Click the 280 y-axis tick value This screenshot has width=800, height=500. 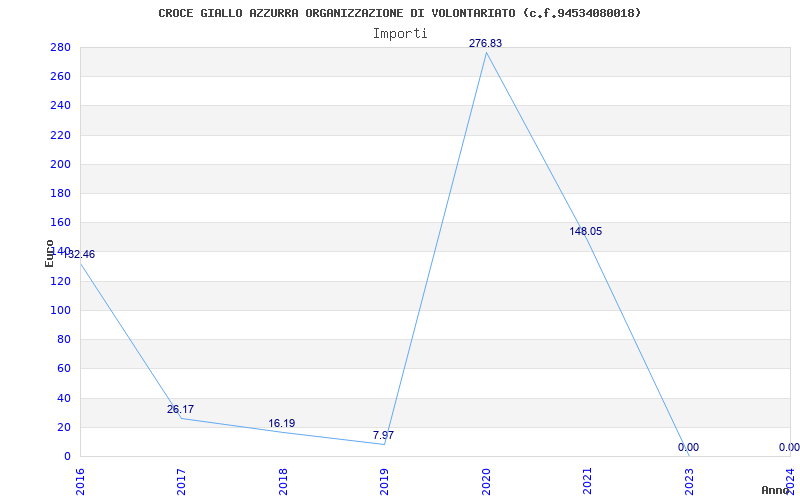(x=61, y=47)
